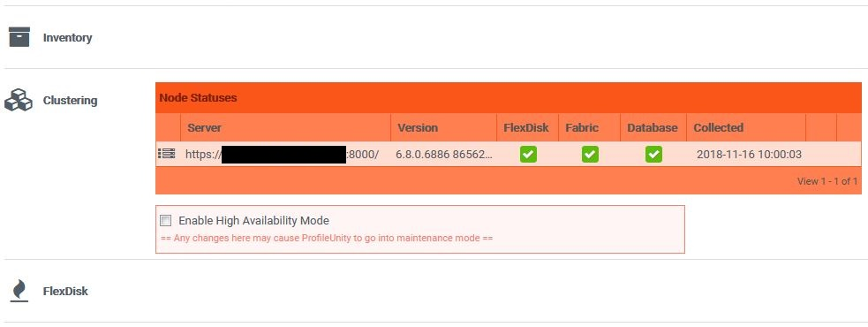Image resolution: width=868 pixels, height=327 pixels.
Task: Select the version 6.8.0.6886 cell
Action: coord(444,154)
